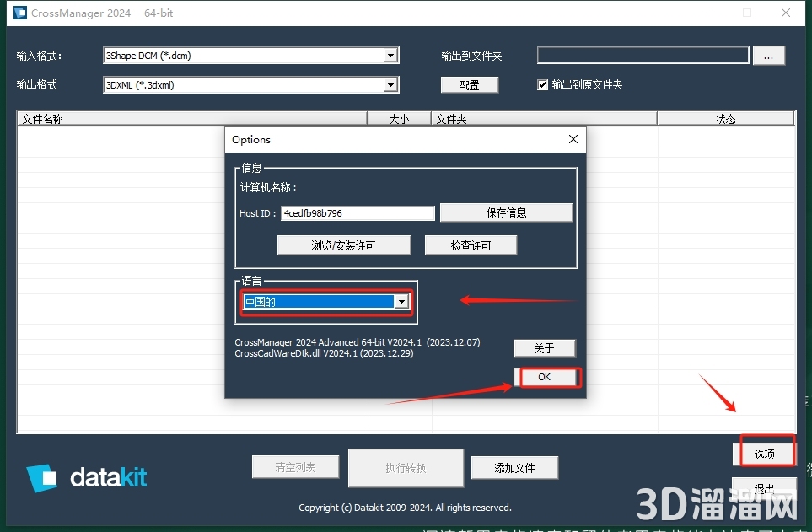The image size is (812, 532).
Task: Click the 执行转换 button
Action: click(405, 466)
